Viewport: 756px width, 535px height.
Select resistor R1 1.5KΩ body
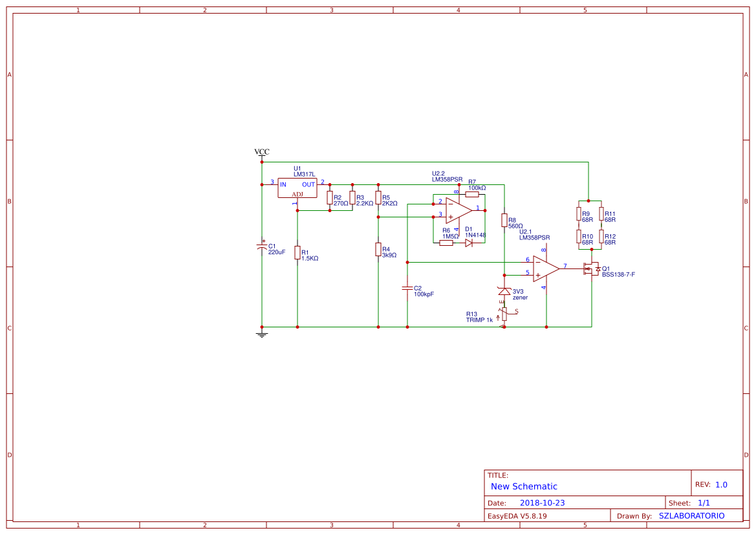(297, 252)
